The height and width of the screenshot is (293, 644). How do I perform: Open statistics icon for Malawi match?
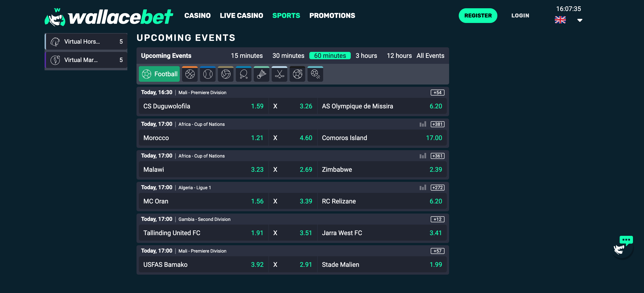[x=423, y=156]
